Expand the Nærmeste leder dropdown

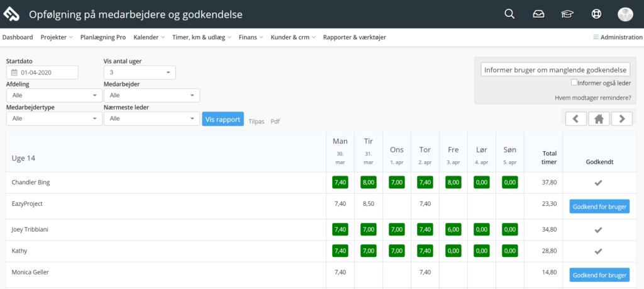[x=151, y=118]
